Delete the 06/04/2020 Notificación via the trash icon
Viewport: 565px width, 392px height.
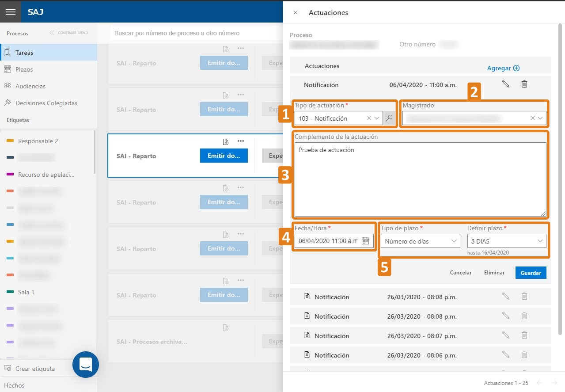(x=524, y=84)
